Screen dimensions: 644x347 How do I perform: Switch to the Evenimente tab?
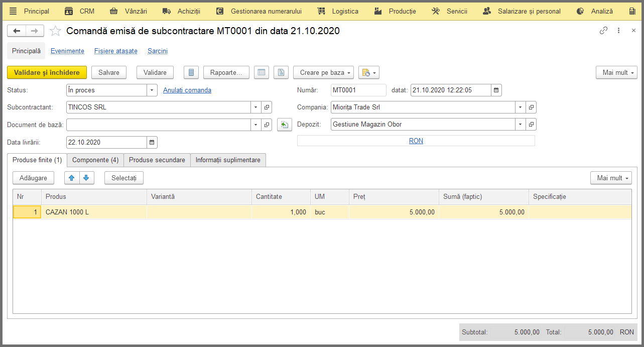(x=67, y=51)
